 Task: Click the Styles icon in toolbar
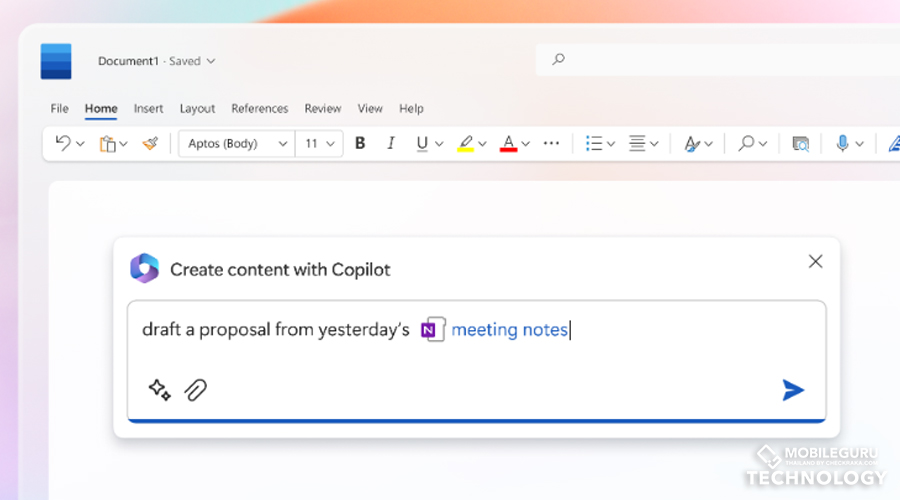[x=692, y=144]
